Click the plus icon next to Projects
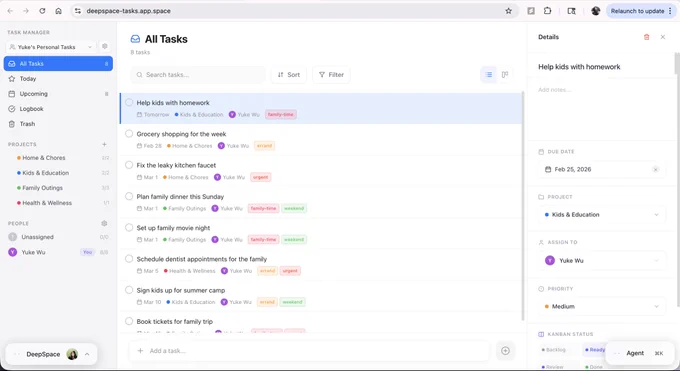 point(105,144)
